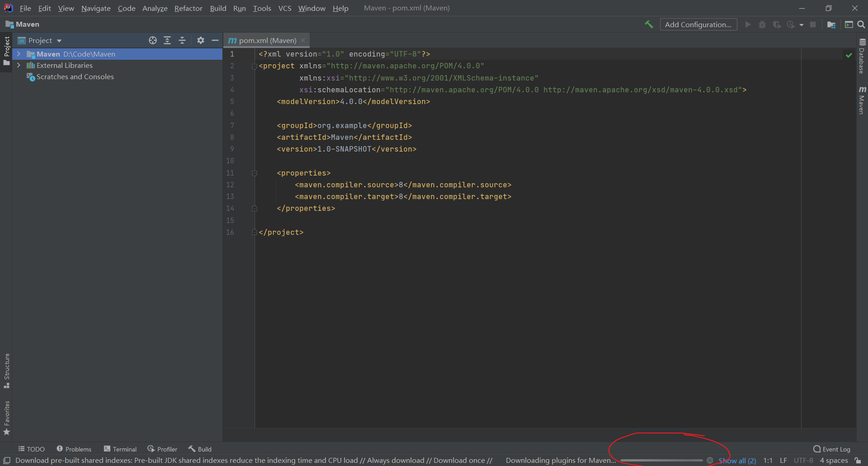This screenshot has height=466, width=868.
Task: Click the artifactId line in editor
Action: (344, 137)
